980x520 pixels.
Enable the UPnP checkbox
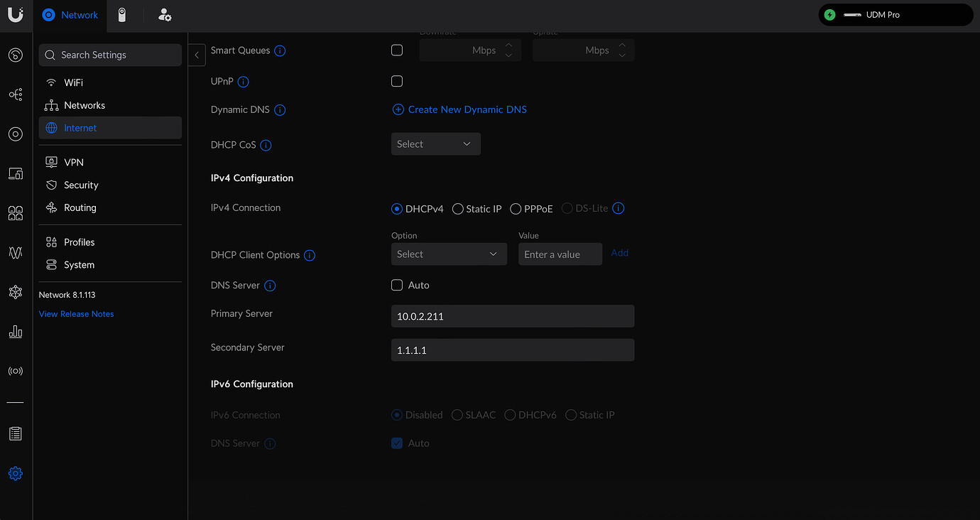coord(396,81)
